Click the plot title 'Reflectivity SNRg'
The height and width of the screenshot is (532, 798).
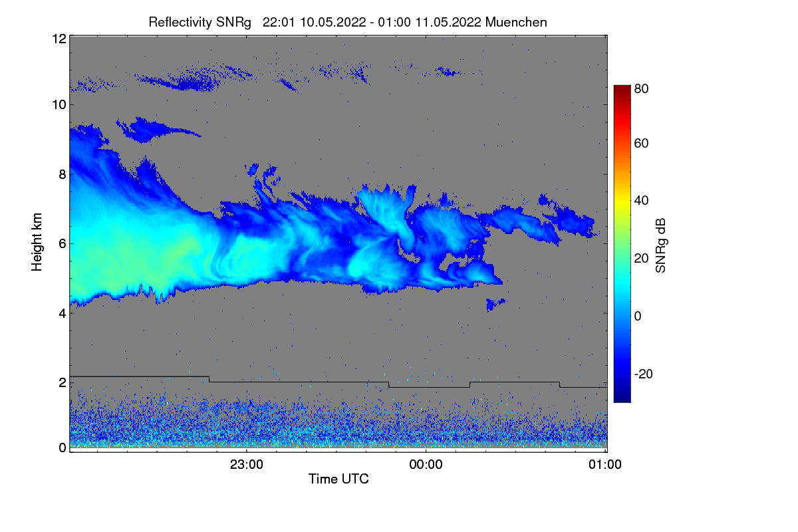pos(199,22)
